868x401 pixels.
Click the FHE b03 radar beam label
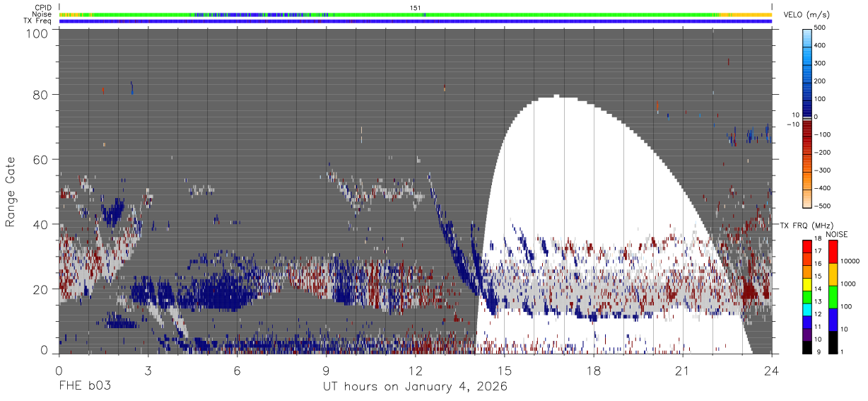(x=85, y=387)
